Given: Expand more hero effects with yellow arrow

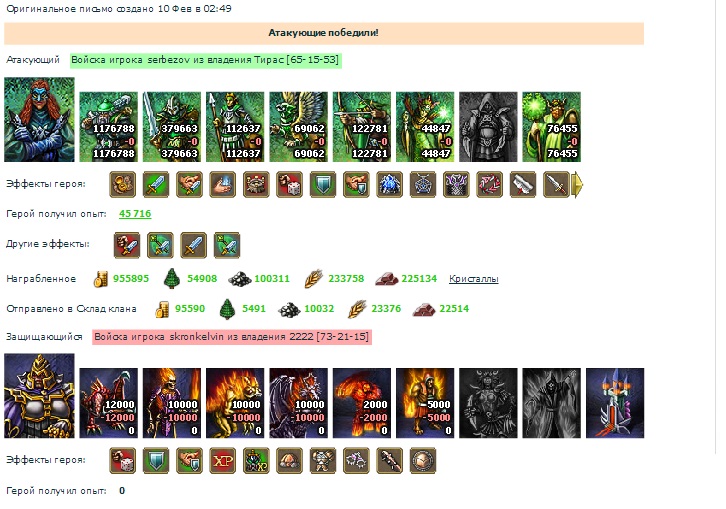Looking at the screenshot, I should [x=578, y=184].
